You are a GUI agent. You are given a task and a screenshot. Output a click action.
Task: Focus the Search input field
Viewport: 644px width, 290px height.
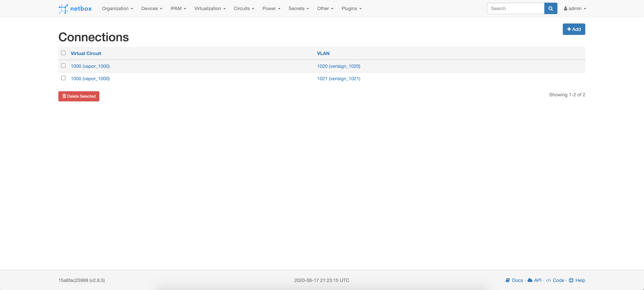click(515, 9)
